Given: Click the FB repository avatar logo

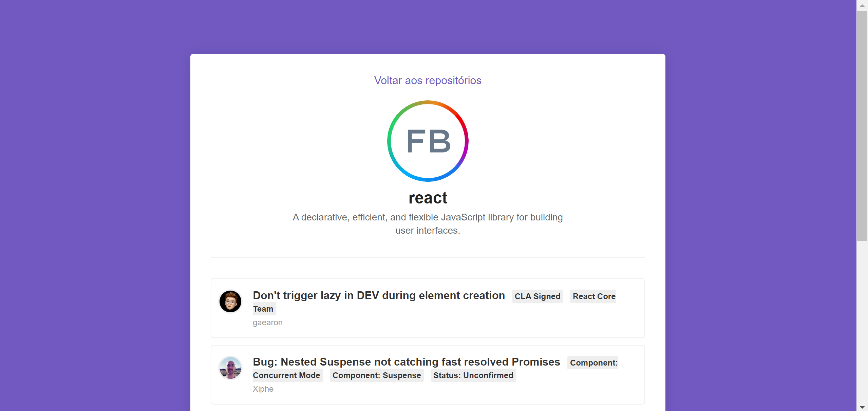Looking at the screenshot, I should [x=428, y=141].
